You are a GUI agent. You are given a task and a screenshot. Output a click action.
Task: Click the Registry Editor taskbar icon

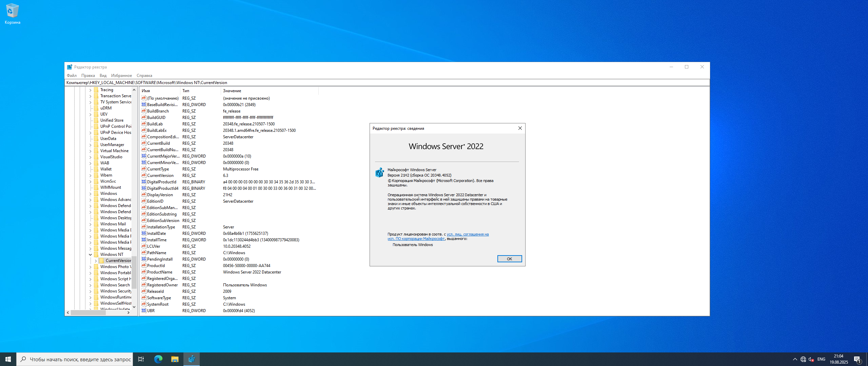coord(192,359)
